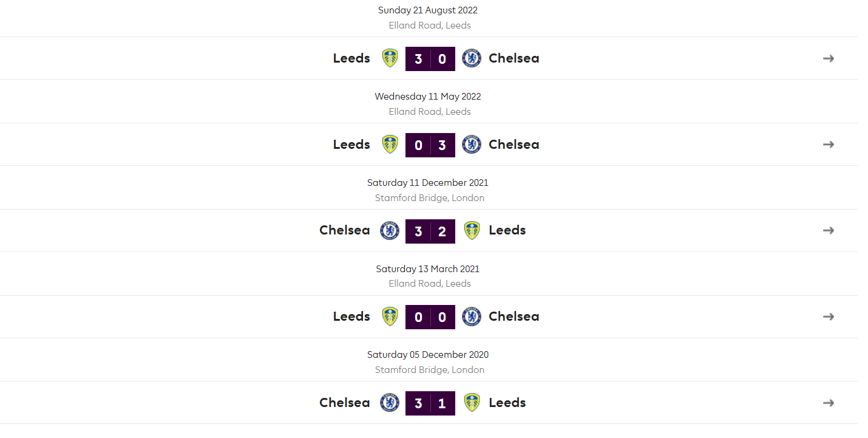The height and width of the screenshot is (438, 868).
Task: Click Chelsea crest in the 3-2 match
Action: 390,230
